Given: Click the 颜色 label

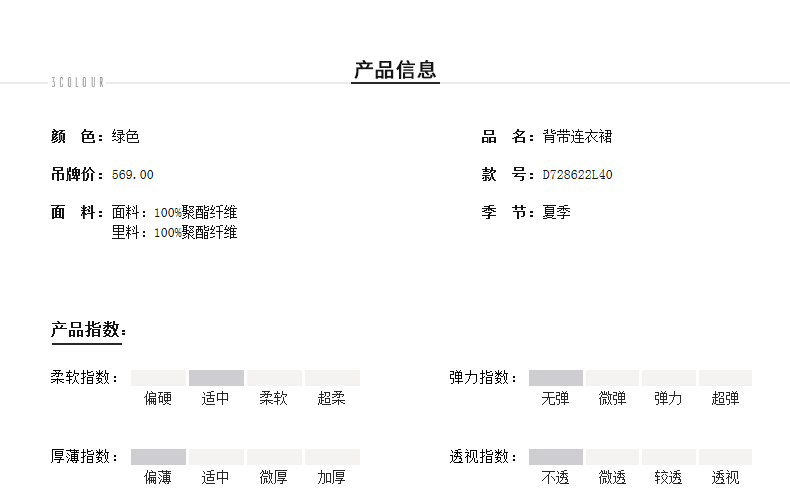Looking at the screenshot, I should [x=77, y=136].
